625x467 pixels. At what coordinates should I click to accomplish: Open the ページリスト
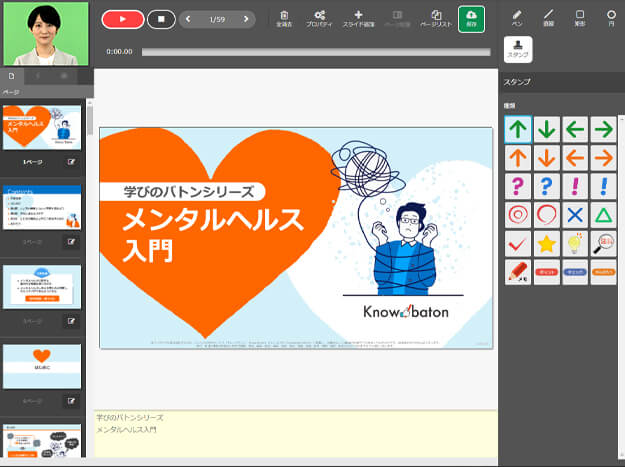(x=435, y=18)
